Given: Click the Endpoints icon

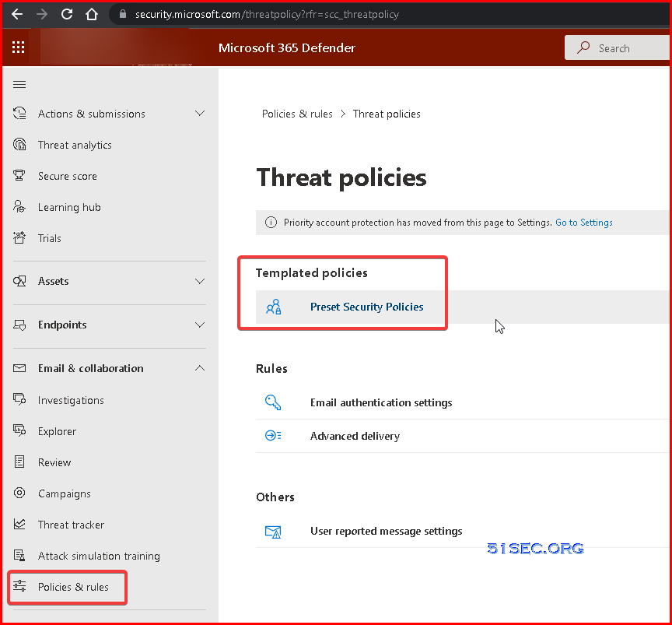Looking at the screenshot, I should (19, 325).
